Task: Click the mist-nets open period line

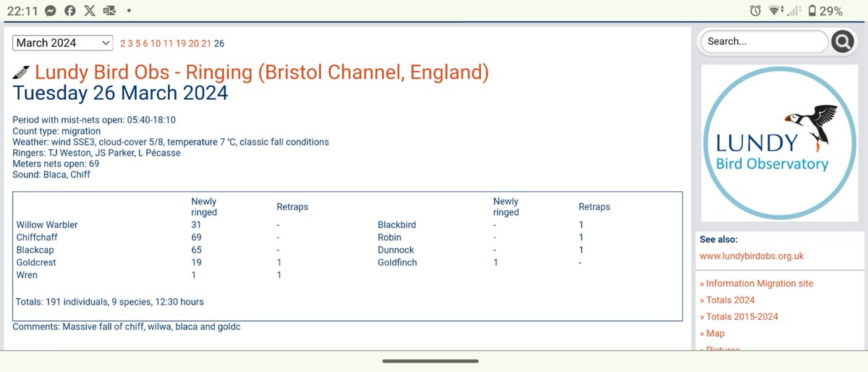Action: (x=94, y=120)
